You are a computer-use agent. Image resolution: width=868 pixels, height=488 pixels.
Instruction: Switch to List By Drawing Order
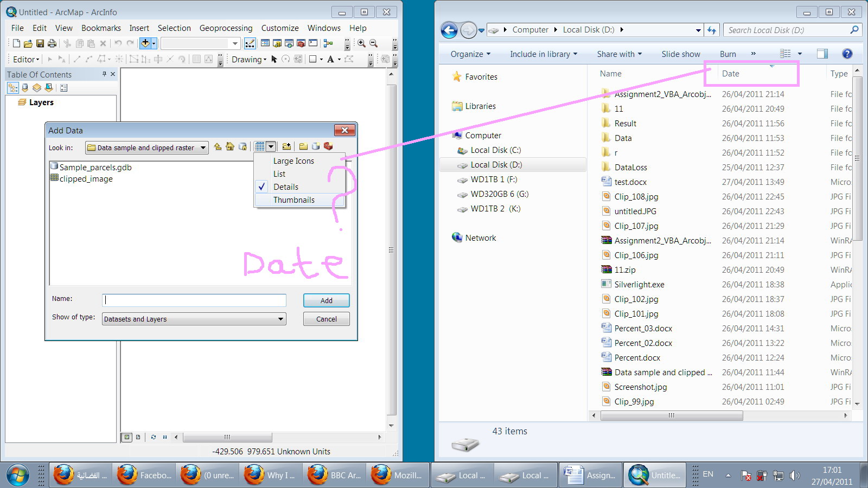pos(13,87)
